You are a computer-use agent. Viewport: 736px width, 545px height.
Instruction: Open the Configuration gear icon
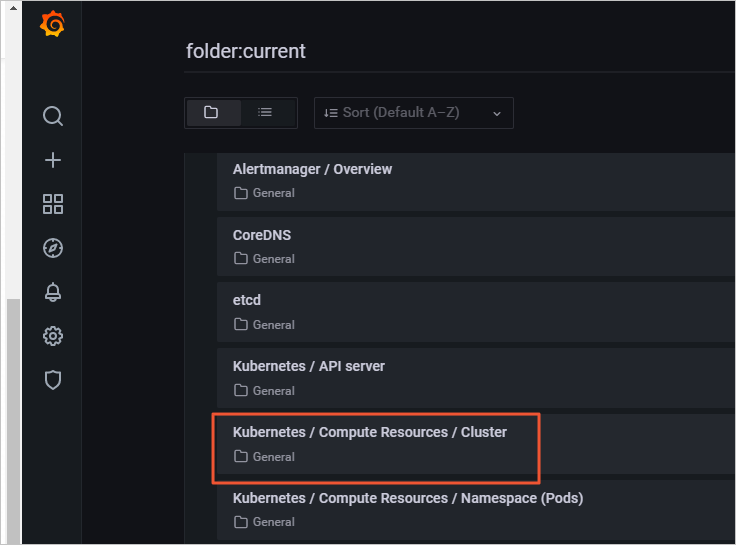53,336
